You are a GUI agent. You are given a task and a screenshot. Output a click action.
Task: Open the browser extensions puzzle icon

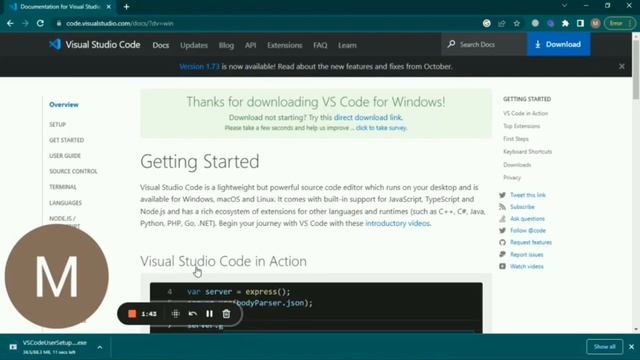[565, 24]
